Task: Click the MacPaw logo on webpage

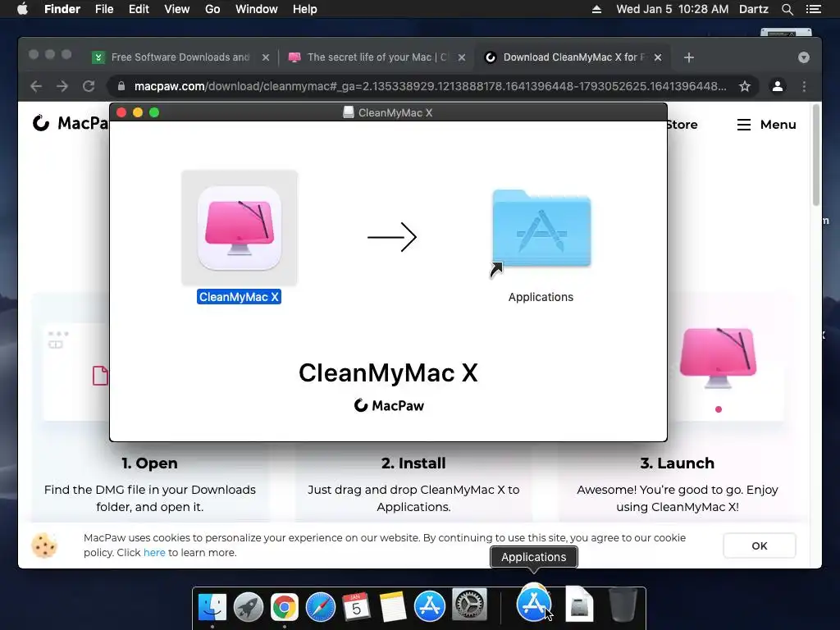Action: click(x=70, y=123)
